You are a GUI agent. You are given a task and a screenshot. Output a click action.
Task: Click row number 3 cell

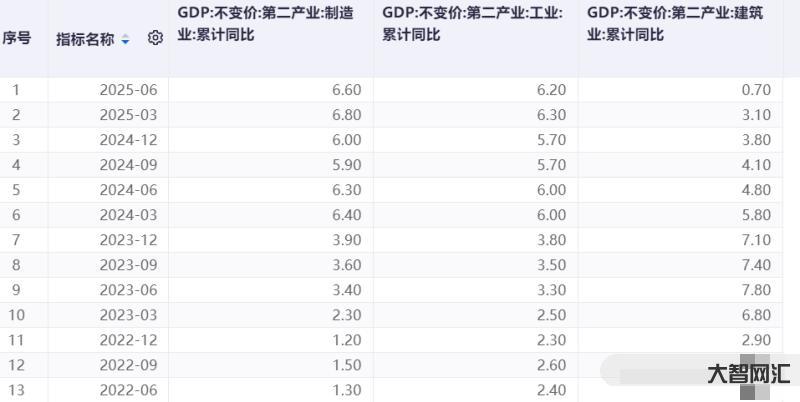click(x=16, y=140)
